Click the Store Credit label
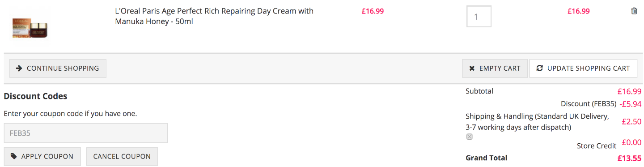 point(597,146)
